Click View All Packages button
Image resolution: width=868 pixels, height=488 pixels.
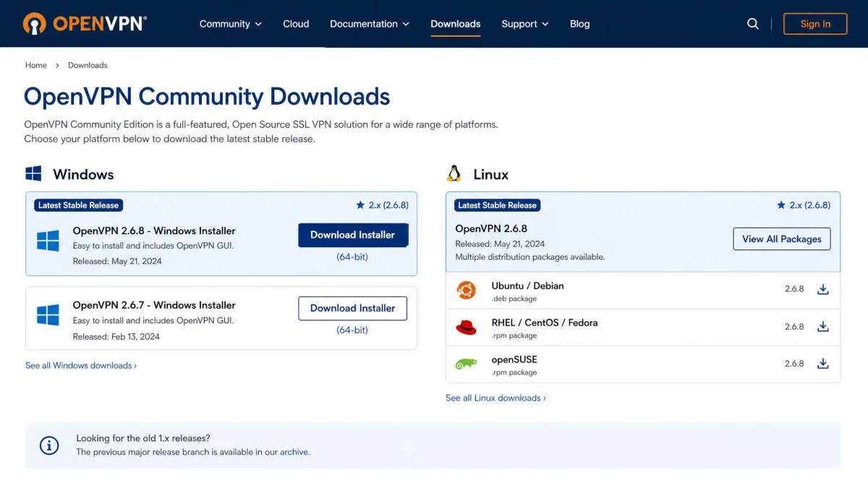pyautogui.click(x=782, y=239)
